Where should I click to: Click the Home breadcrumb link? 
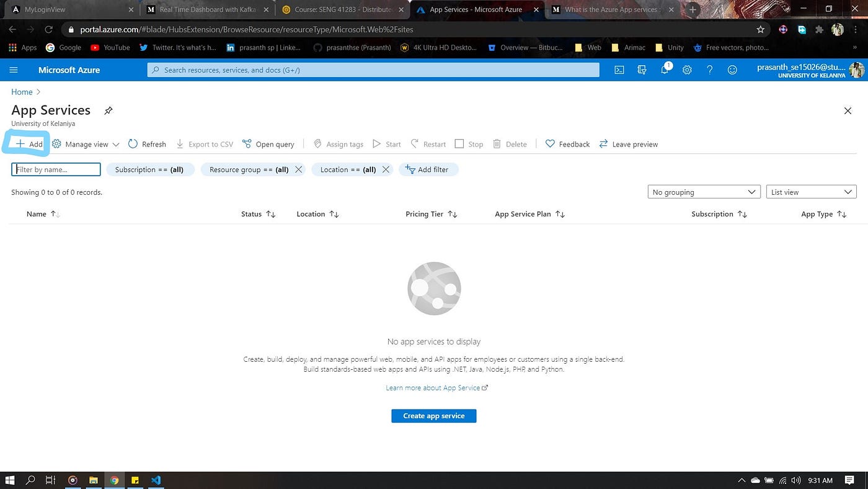pos(22,92)
